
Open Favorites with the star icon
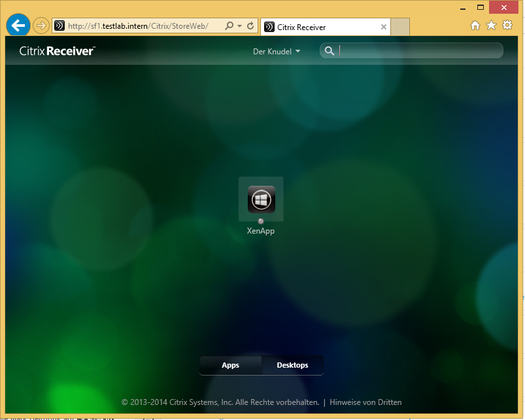(x=491, y=25)
